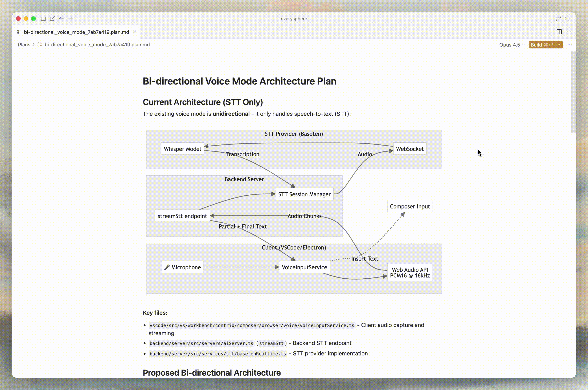Expand the Build button dropdown arrow
Screen dimensions: 588x390
[x=559, y=45]
